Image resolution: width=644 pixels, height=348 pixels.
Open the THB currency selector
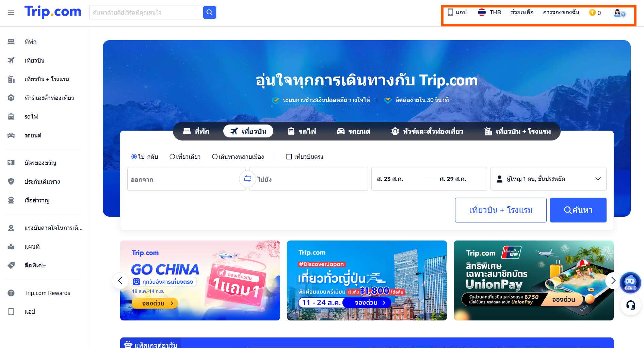point(490,12)
